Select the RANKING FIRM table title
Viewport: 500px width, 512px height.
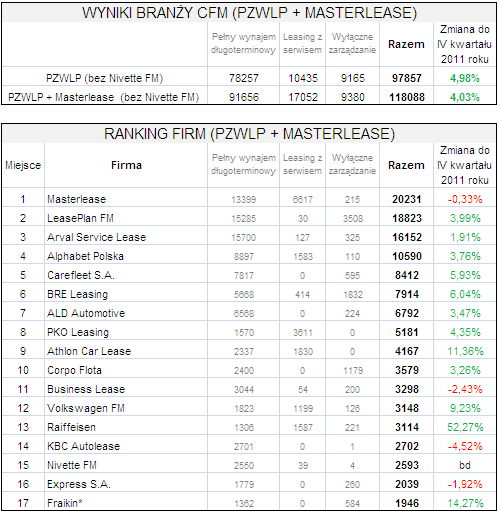(249, 134)
